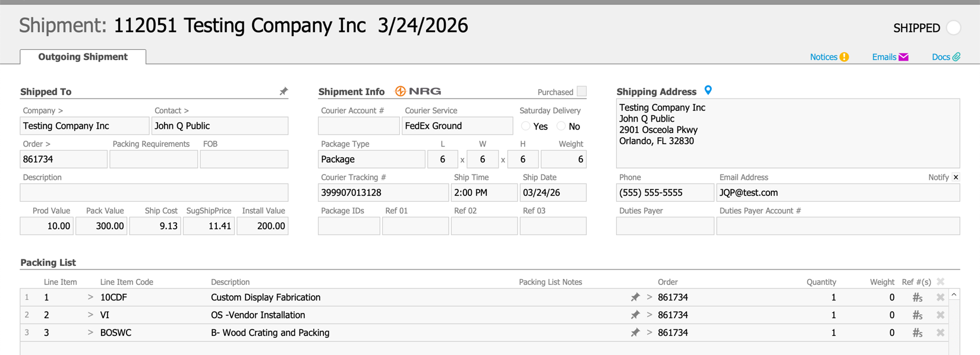Open the Contact > link
The width and height of the screenshot is (980, 355).
(171, 110)
